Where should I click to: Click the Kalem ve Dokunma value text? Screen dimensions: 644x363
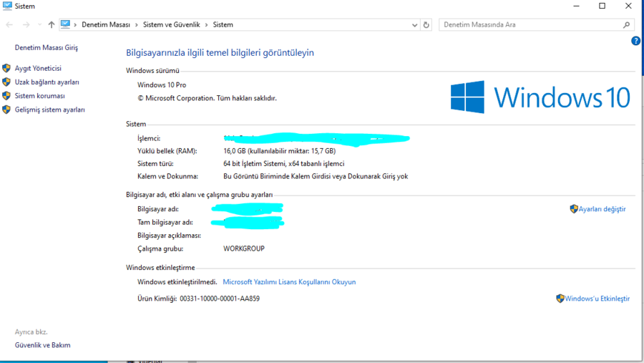coord(316,176)
